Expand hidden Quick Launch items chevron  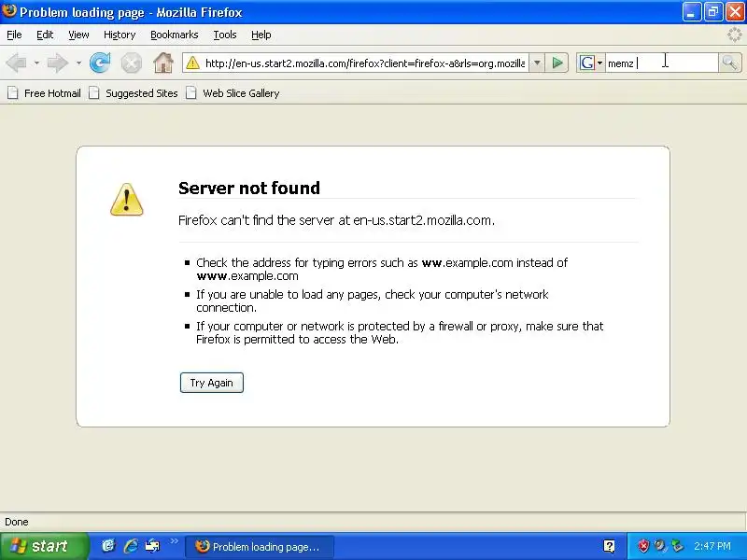click(175, 541)
